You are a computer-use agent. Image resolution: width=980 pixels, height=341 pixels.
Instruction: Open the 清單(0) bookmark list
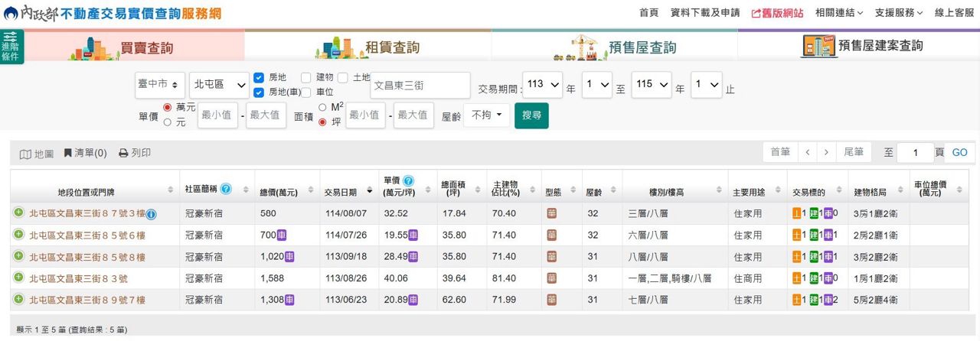85,153
